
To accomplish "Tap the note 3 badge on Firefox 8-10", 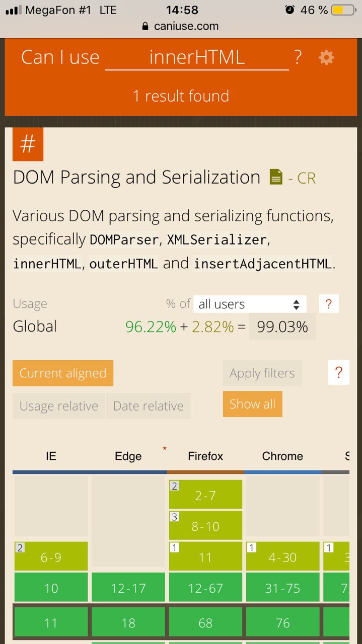I will [174, 517].
